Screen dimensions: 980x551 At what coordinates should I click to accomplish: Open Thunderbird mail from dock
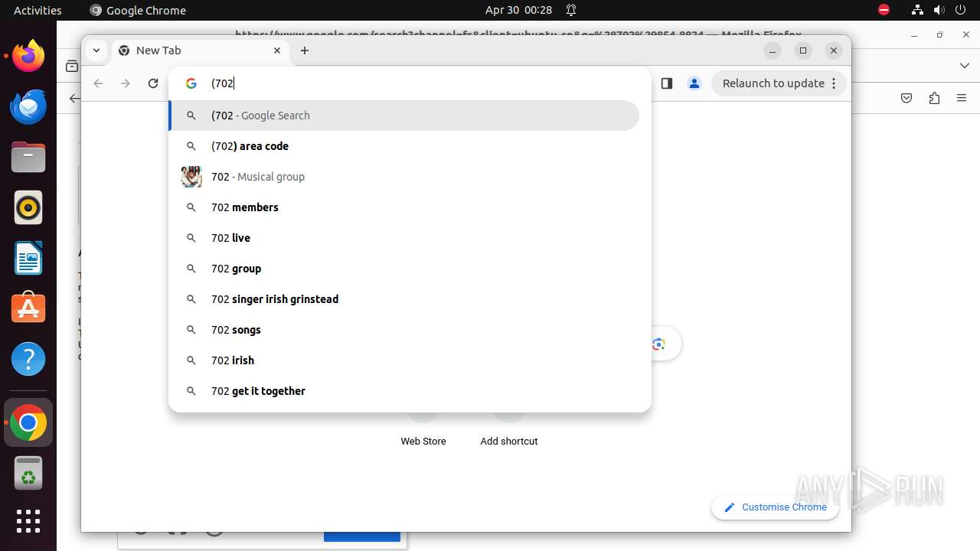click(28, 106)
